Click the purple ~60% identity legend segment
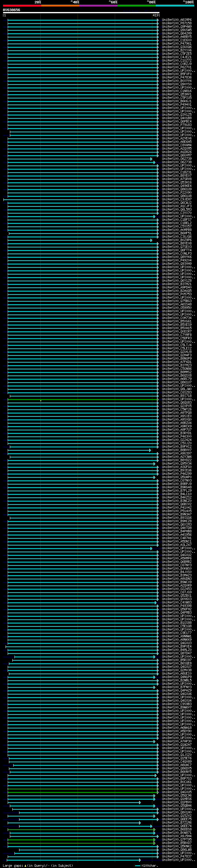 98,6
